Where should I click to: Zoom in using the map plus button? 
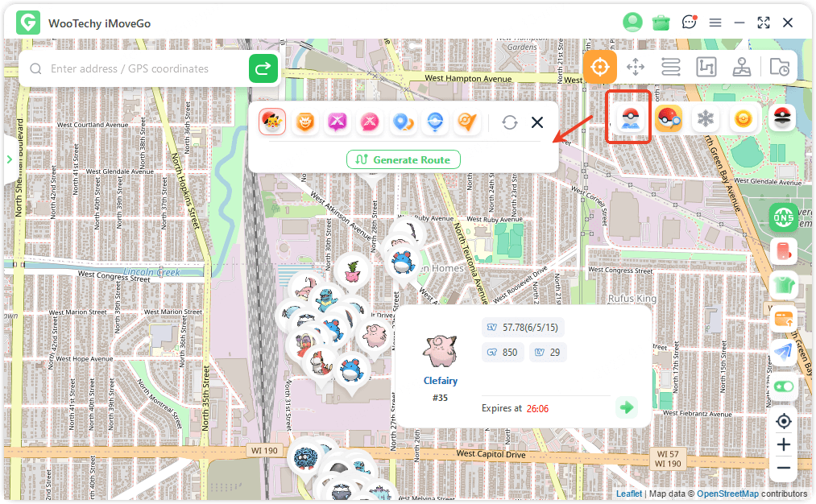pyautogui.click(x=783, y=444)
